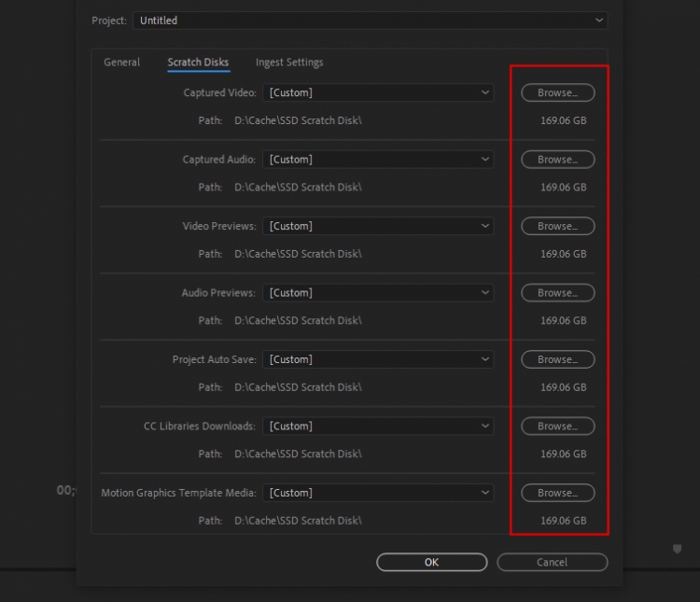
Task: Click the Video Previews path text
Action: click(299, 254)
